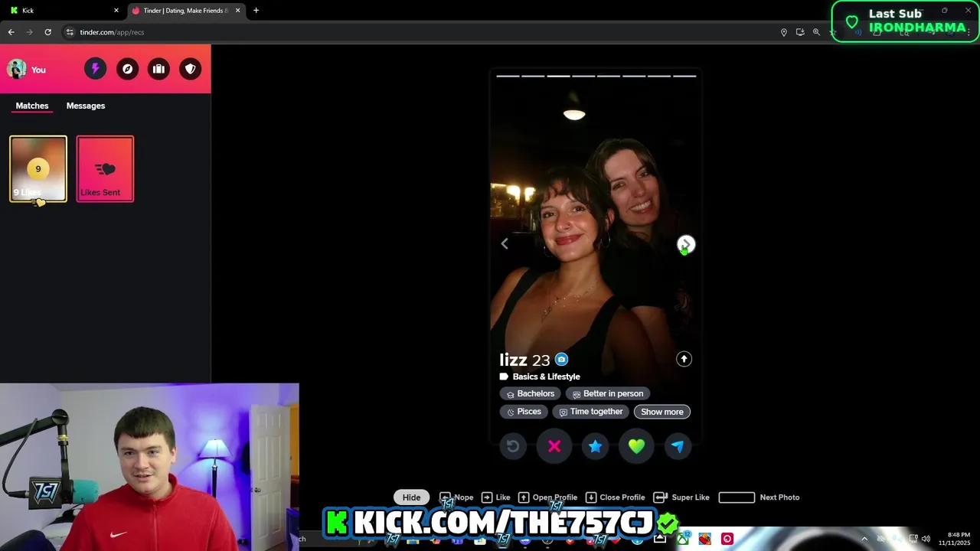Click the Bachelors tag

529,393
